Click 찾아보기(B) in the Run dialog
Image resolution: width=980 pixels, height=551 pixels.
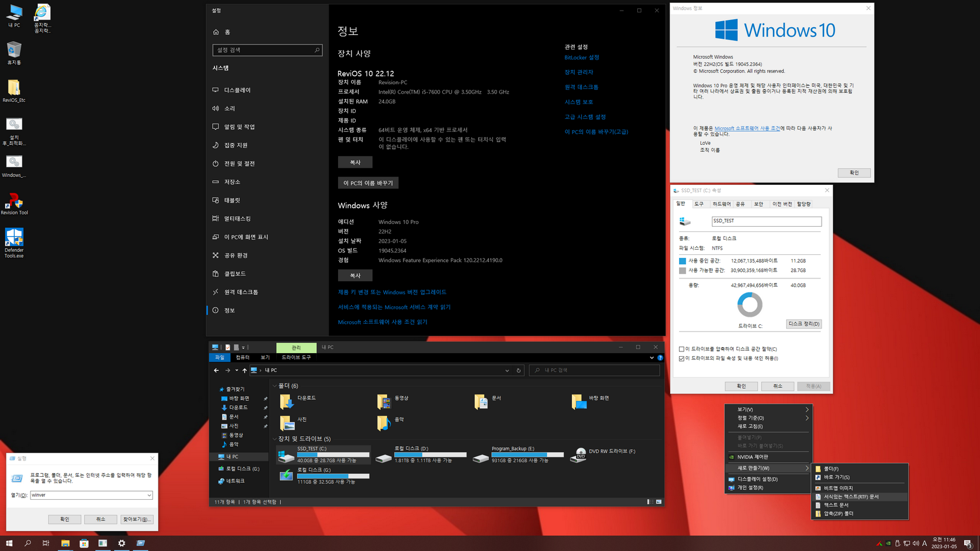click(137, 519)
